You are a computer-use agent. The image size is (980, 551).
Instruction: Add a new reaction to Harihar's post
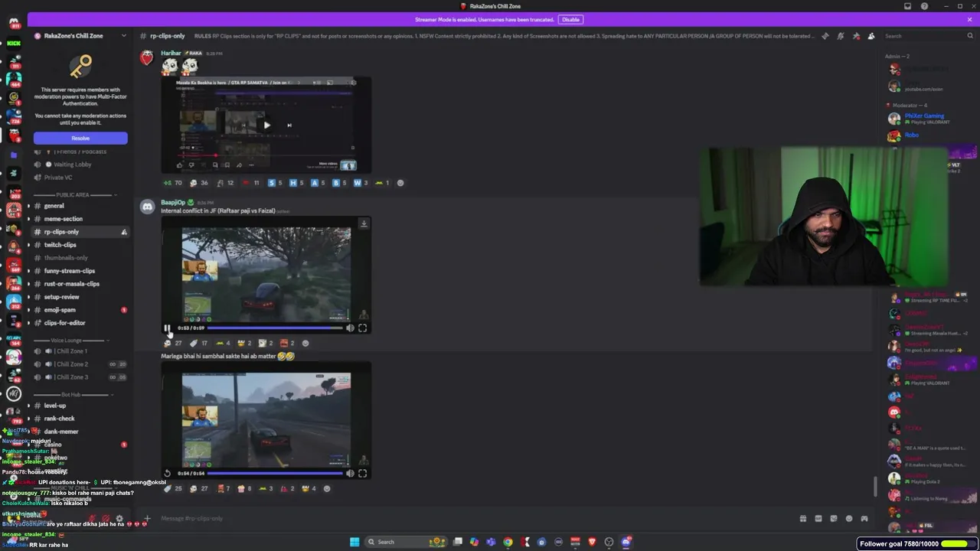pos(400,183)
